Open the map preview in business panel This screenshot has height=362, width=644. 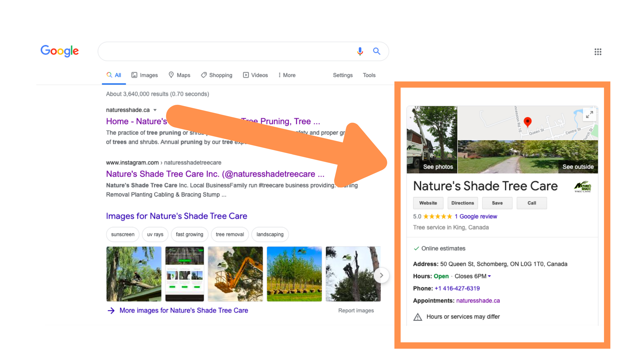click(x=528, y=123)
